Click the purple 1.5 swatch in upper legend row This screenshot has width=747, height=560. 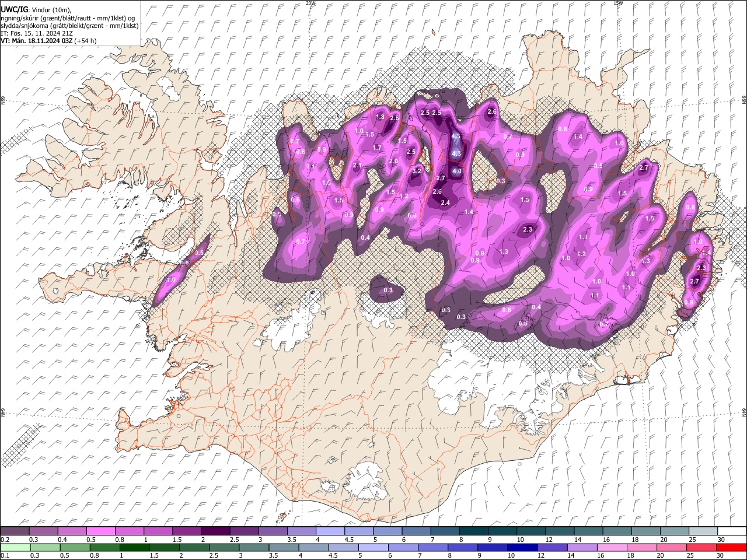(x=186, y=531)
